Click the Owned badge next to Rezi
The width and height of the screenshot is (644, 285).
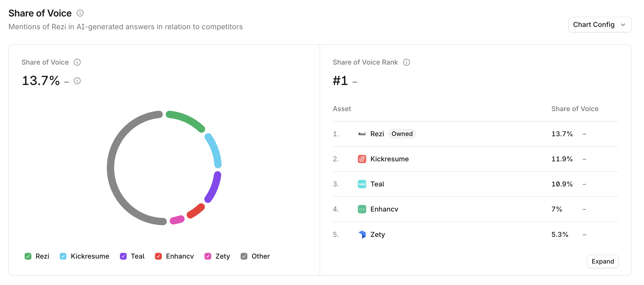click(402, 134)
